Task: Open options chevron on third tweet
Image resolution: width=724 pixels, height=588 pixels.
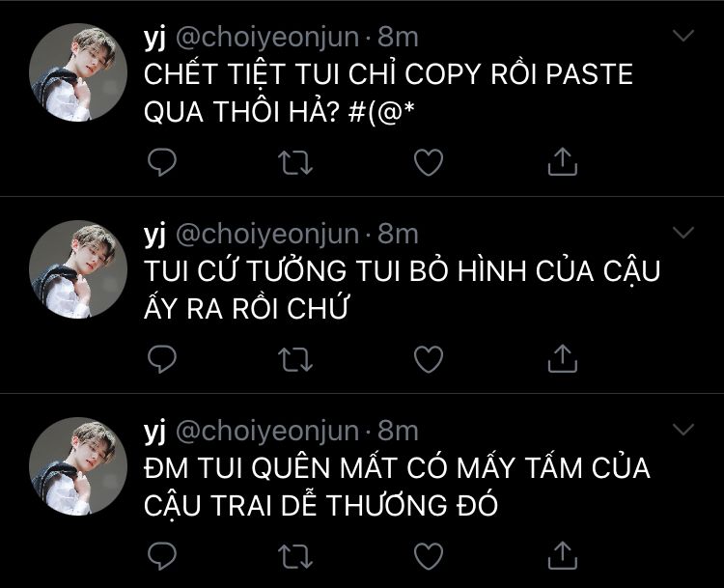Action: tap(683, 429)
